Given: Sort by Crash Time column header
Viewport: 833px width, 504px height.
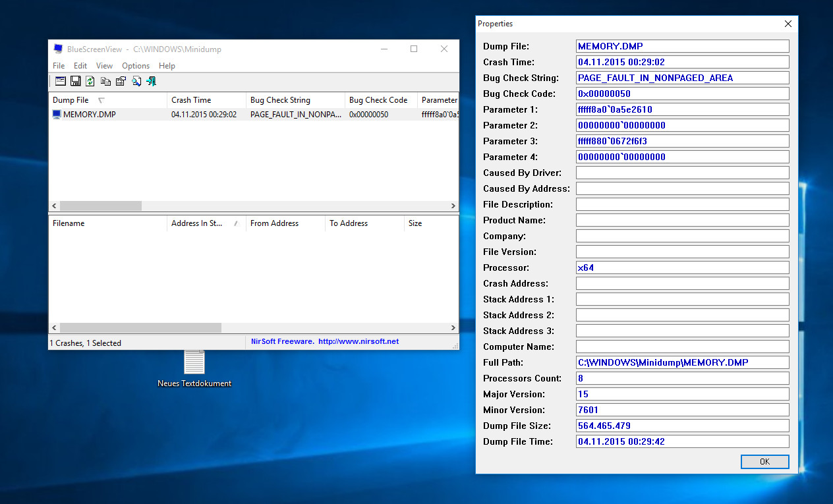Looking at the screenshot, I should pos(191,100).
